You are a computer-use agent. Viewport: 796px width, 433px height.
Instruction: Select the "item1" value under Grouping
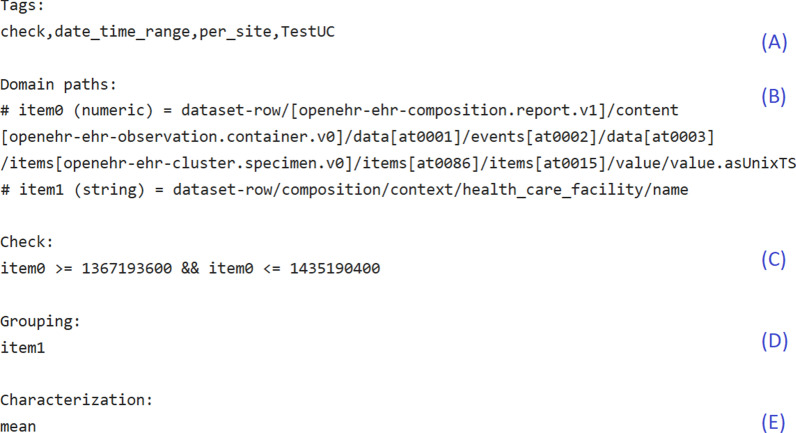tap(20, 349)
